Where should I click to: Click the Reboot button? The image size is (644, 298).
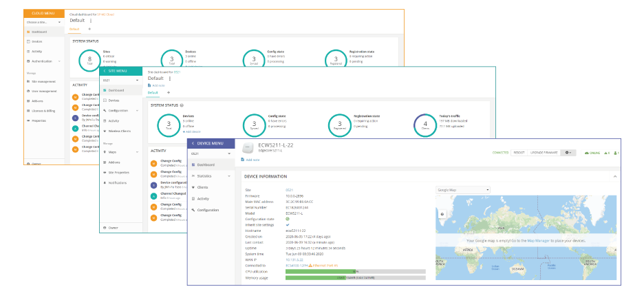[519, 153]
